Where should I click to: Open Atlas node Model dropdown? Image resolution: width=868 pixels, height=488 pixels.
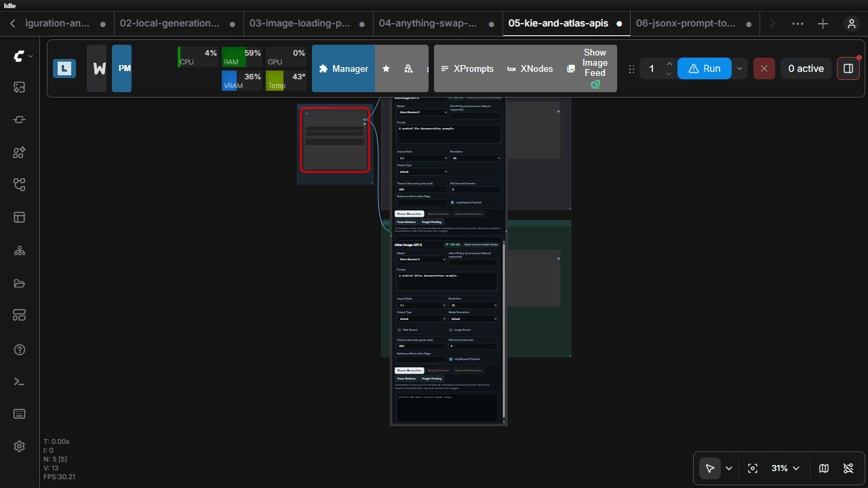[x=421, y=259]
